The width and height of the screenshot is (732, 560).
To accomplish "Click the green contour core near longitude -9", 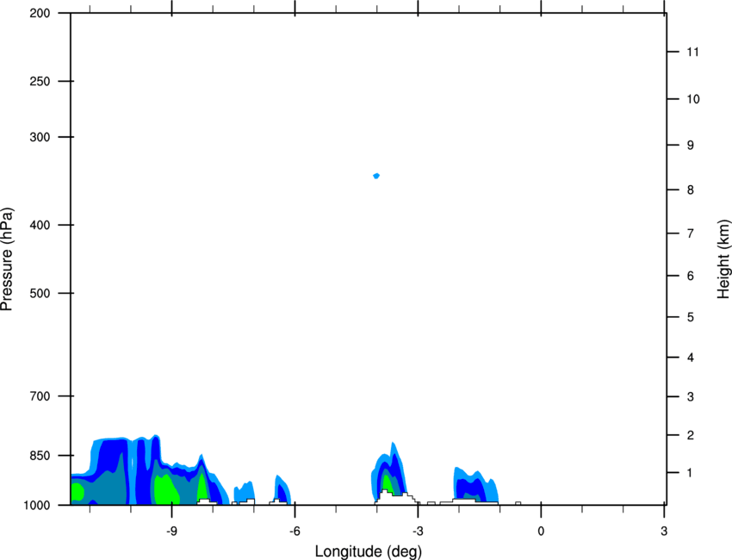I will click(x=165, y=489).
